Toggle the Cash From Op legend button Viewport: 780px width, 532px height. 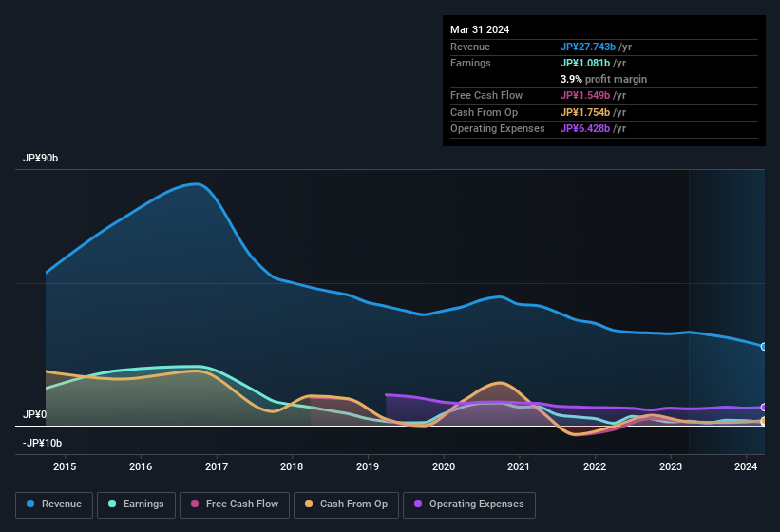click(346, 504)
